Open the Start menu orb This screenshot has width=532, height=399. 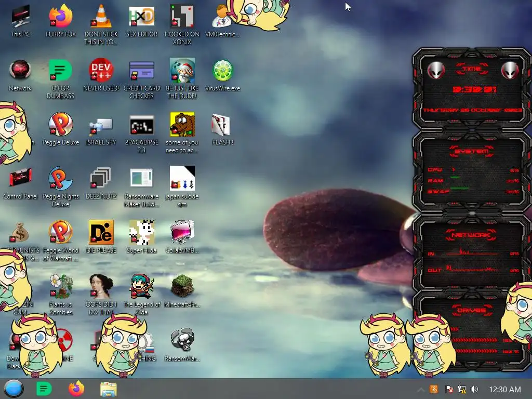(x=14, y=389)
